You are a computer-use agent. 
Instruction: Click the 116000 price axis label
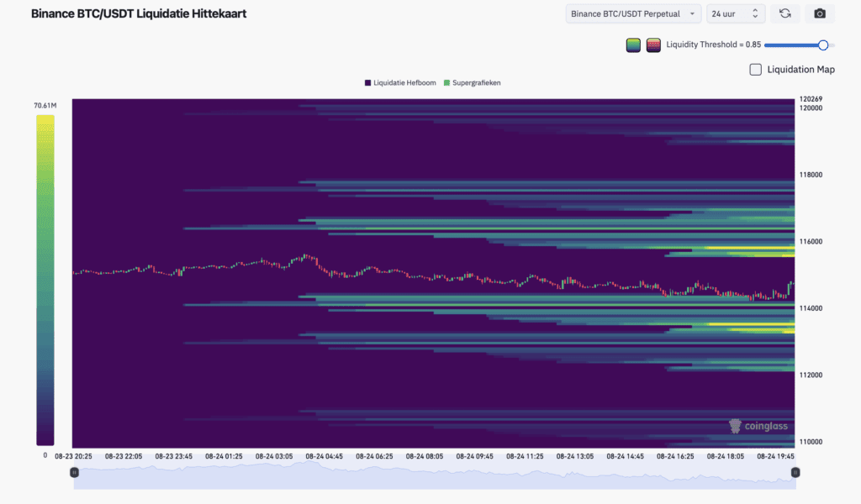[x=811, y=242]
